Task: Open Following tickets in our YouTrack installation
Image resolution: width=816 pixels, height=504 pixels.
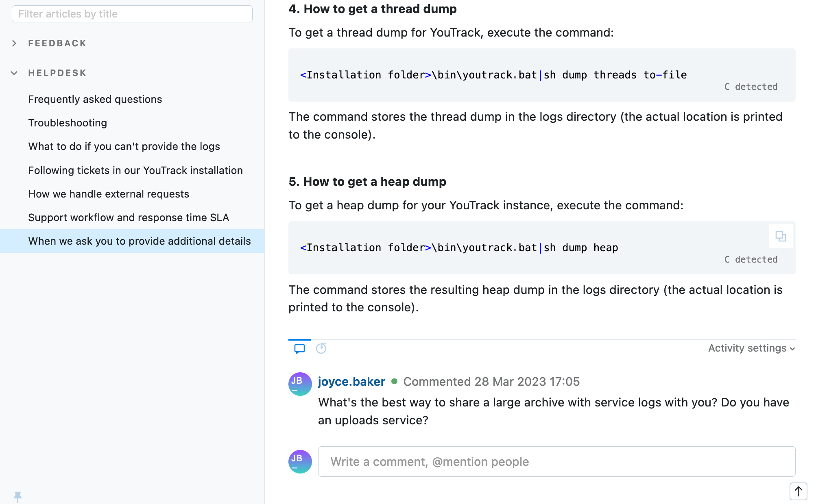Action: pyautogui.click(x=135, y=170)
